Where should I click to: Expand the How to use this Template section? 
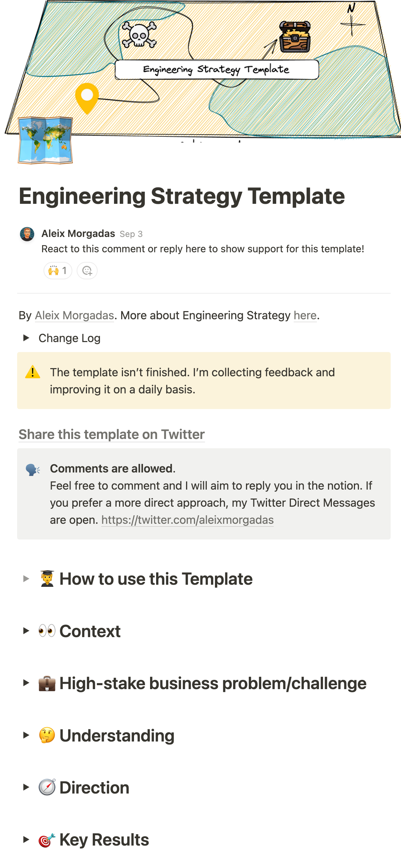point(26,579)
